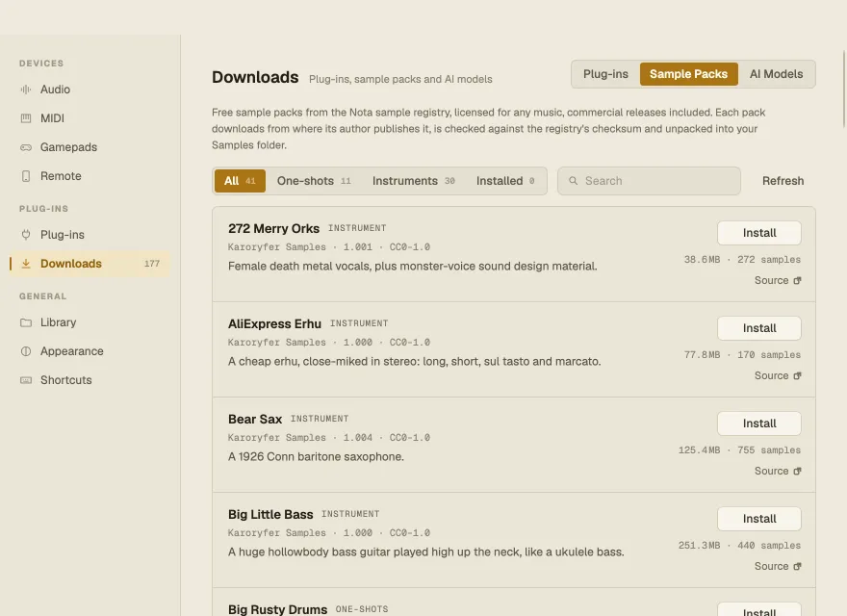Screen dimensions: 847x616
Task: Click external-link icon for Big Little Bass
Action: [x=797, y=566]
